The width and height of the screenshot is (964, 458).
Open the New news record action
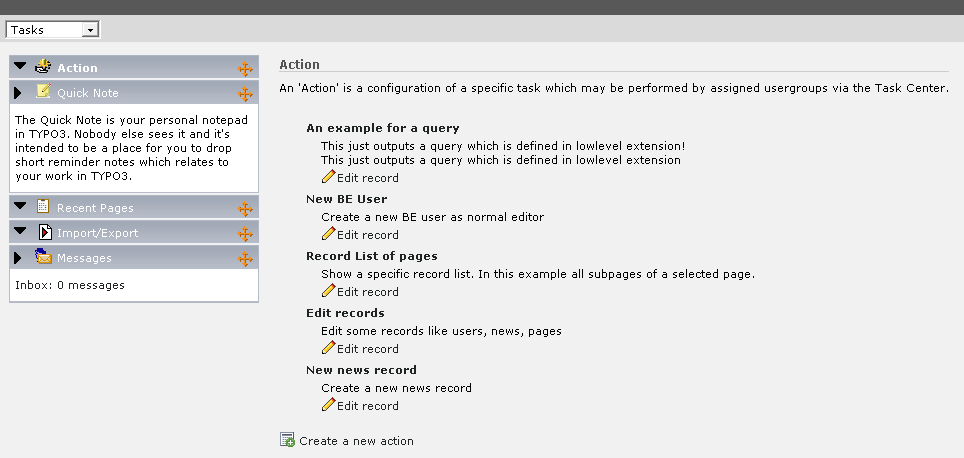(361, 370)
